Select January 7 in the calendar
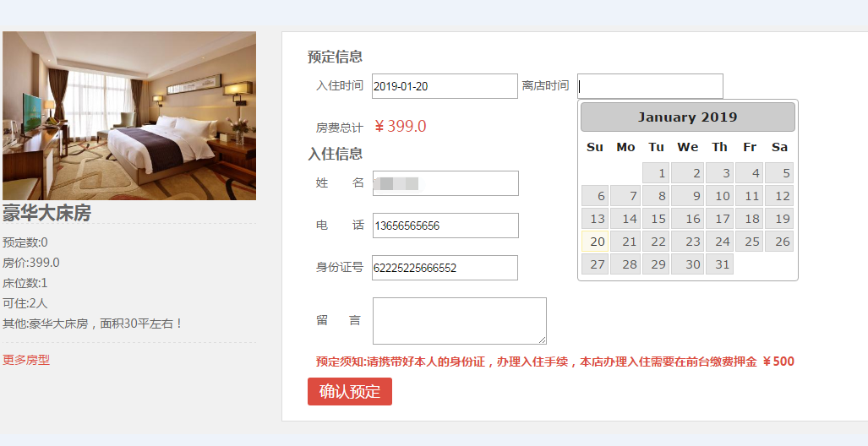The width and height of the screenshot is (868, 446). (625, 195)
